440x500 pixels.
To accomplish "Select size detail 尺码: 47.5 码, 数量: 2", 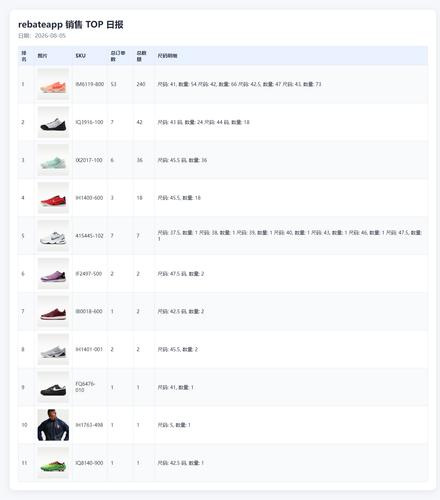I will point(181,274).
